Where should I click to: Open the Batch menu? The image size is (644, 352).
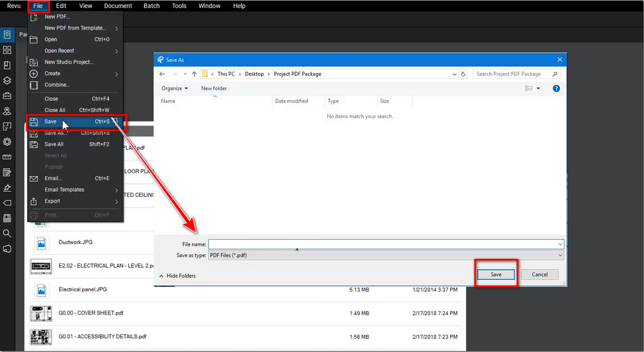[152, 6]
